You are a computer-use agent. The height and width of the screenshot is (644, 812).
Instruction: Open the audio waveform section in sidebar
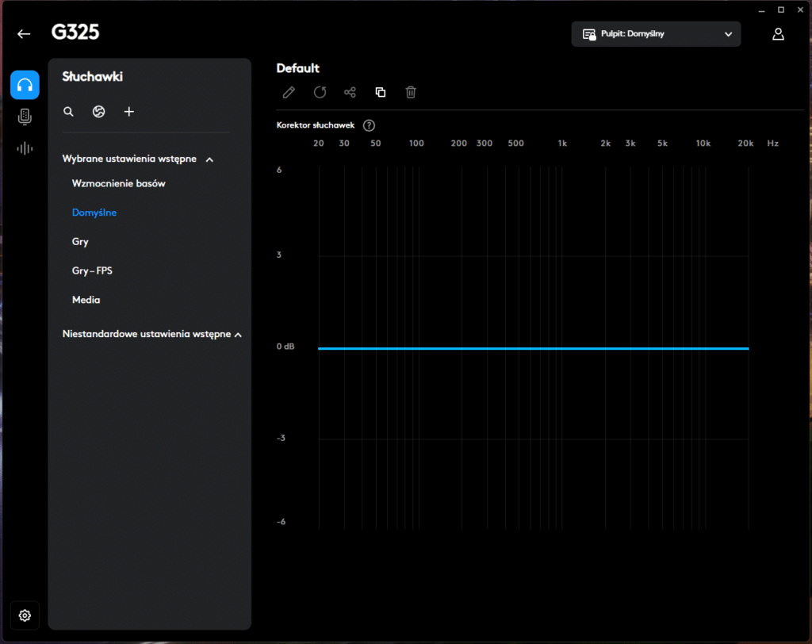coord(25,148)
